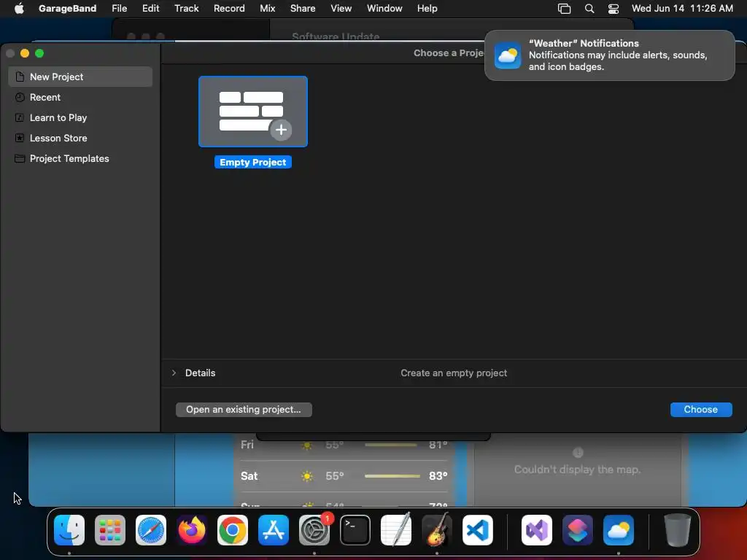The width and height of the screenshot is (747, 560).
Task: Open Control Center in menu bar
Action: point(614,9)
